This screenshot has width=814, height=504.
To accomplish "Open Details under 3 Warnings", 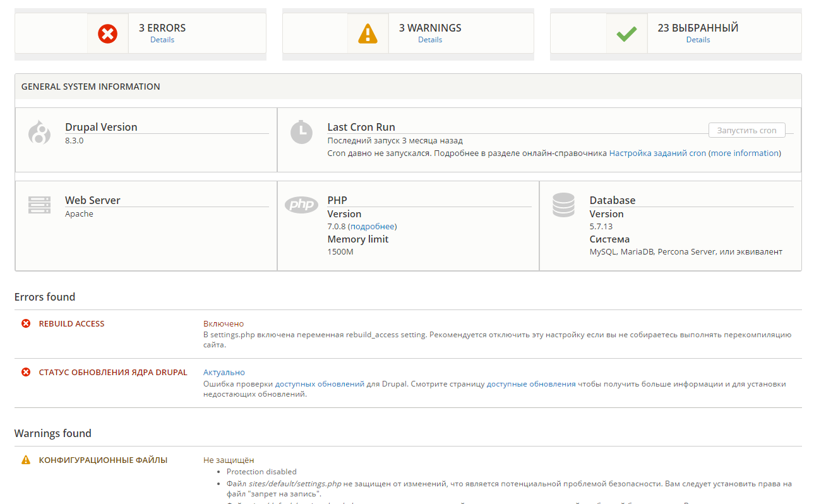I will [430, 40].
